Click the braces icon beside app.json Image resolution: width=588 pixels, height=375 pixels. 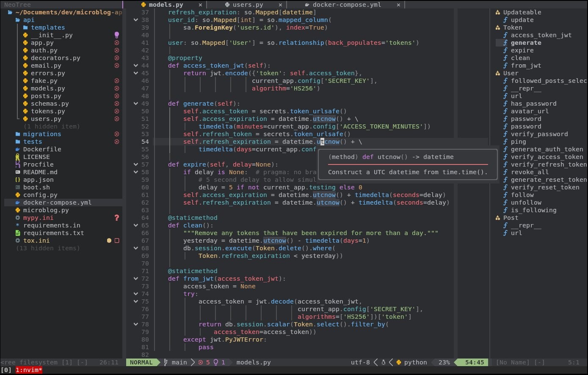point(18,180)
